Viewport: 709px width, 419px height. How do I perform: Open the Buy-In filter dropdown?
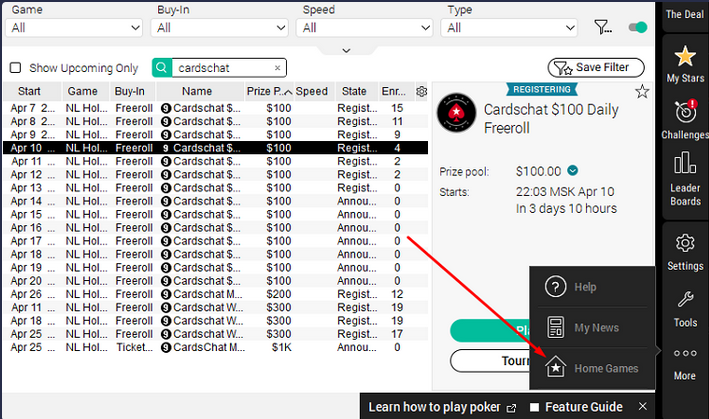click(219, 28)
